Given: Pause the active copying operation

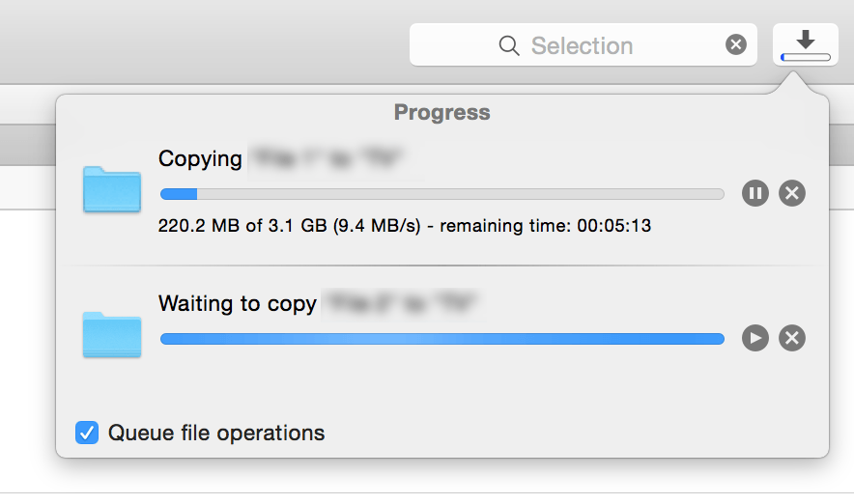Looking at the screenshot, I should [x=755, y=193].
